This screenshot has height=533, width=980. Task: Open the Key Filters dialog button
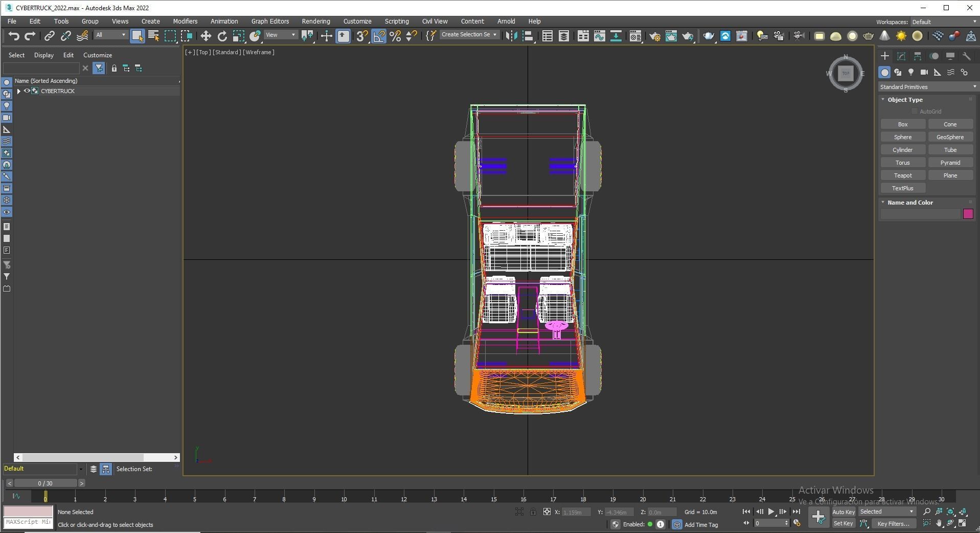coord(894,524)
